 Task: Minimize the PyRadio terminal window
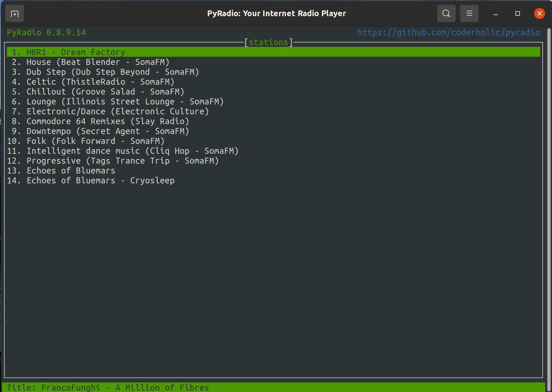click(495, 13)
